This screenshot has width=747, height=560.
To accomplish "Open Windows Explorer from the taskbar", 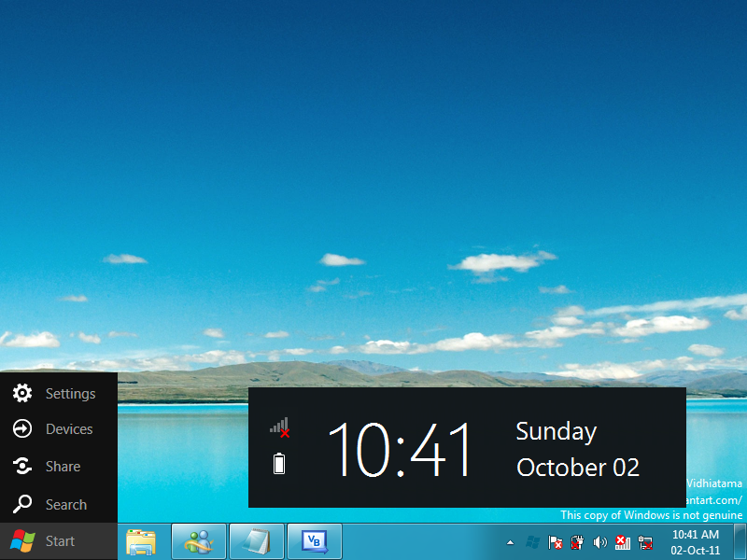I will click(x=142, y=541).
